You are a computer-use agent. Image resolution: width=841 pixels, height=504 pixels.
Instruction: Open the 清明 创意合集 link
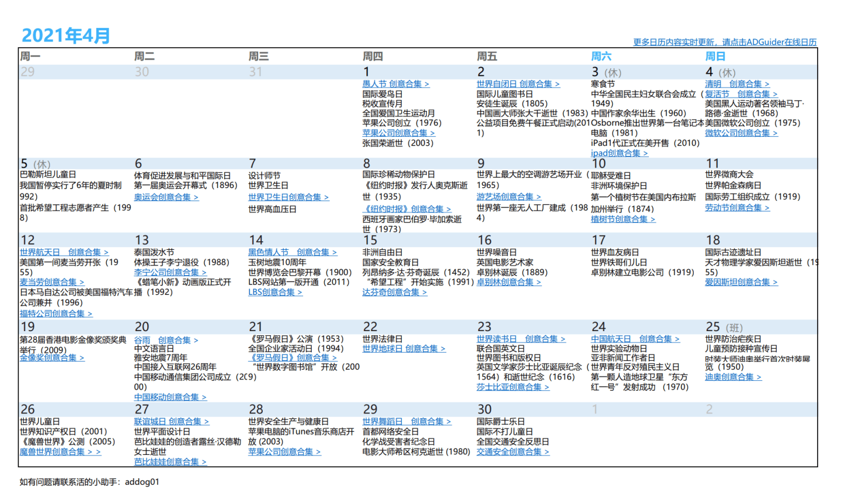(x=736, y=84)
